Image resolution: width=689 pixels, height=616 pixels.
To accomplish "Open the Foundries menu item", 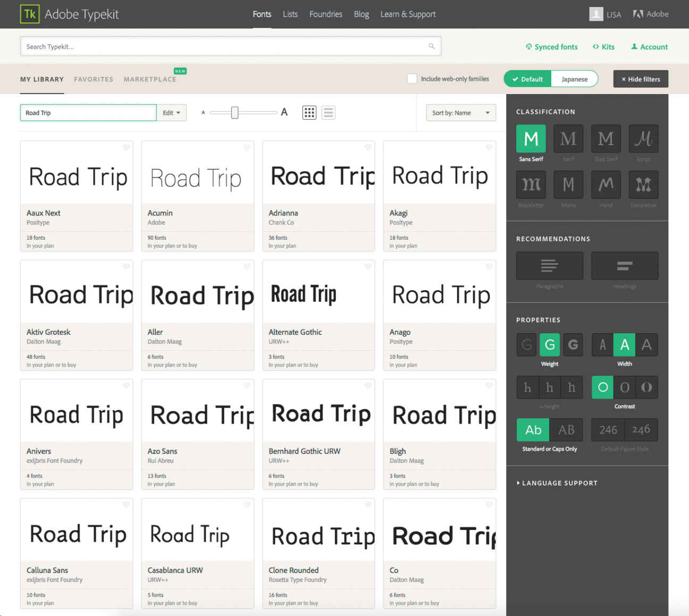I will click(326, 14).
